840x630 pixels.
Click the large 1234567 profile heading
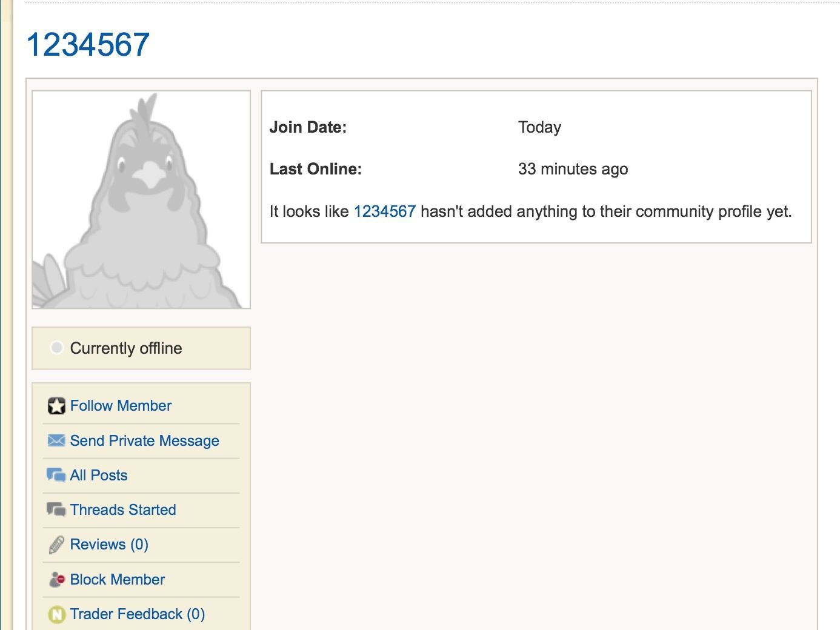88,45
